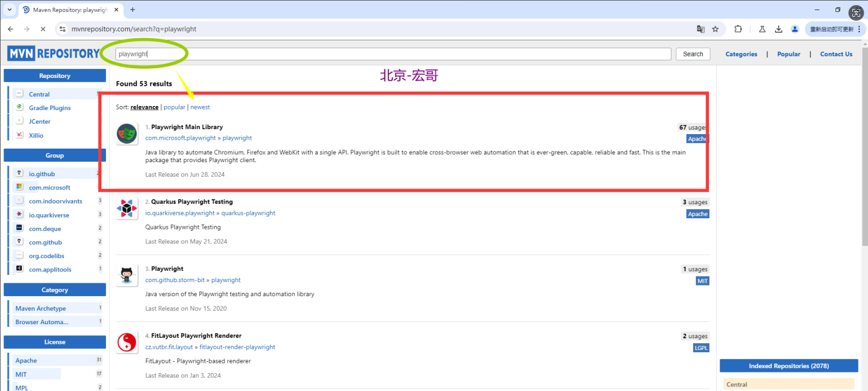Click the io.quarkiverse group icon
Image resolution: width=868 pixels, height=391 pixels.
19,214
